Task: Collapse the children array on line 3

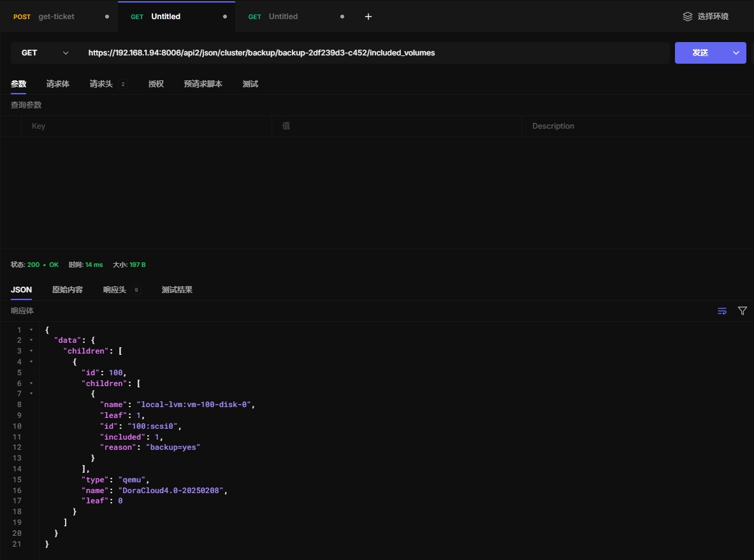Action: tap(31, 351)
